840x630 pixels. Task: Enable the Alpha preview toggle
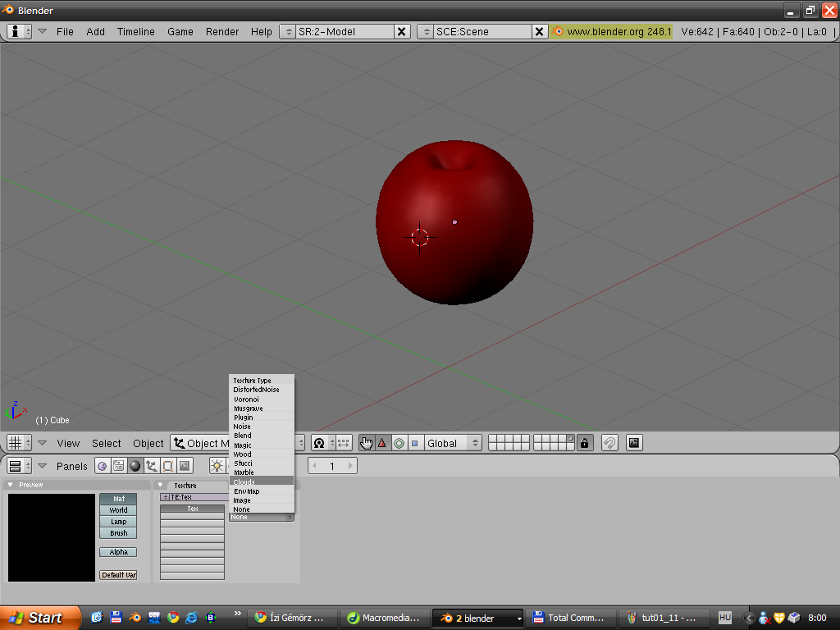(118, 552)
